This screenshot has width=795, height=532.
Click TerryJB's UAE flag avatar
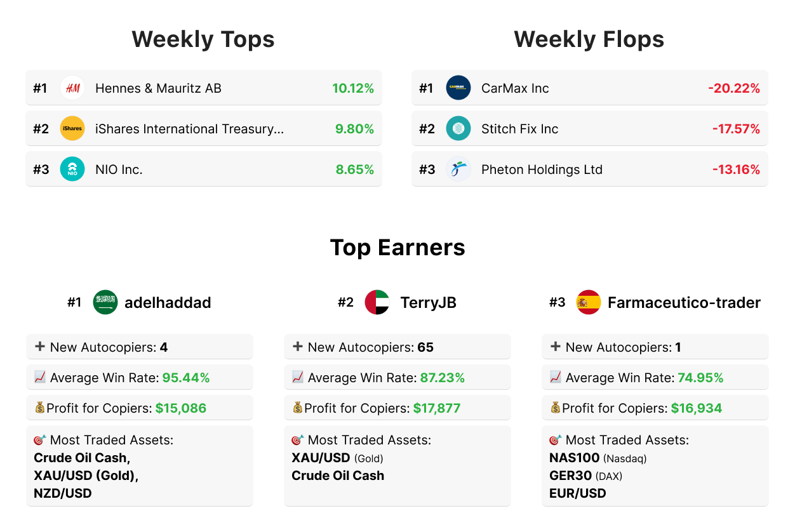click(x=377, y=302)
